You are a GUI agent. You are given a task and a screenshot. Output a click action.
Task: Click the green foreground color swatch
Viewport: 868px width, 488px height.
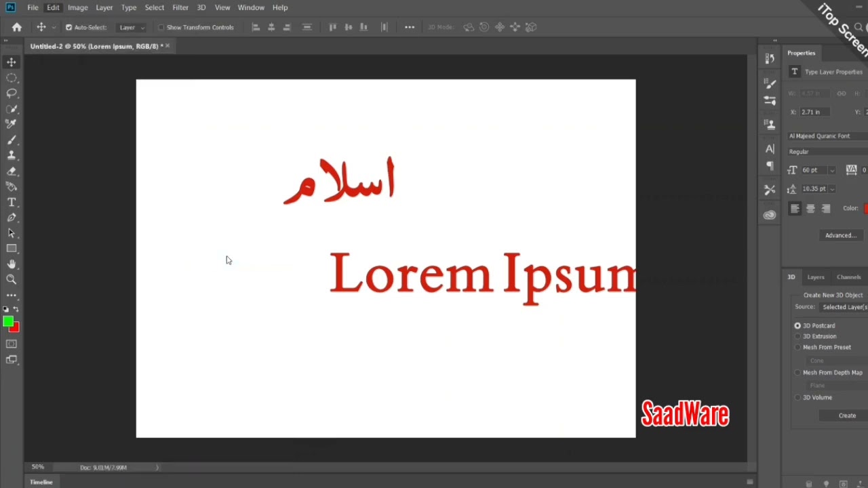point(7,322)
